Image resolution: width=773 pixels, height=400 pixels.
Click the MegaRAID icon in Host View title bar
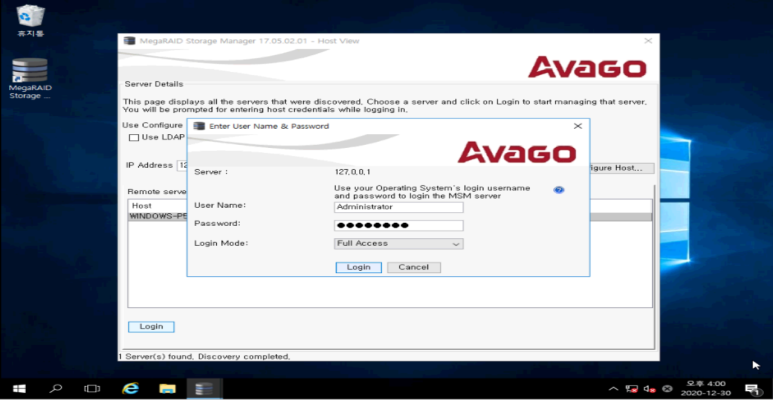pyautogui.click(x=129, y=41)
